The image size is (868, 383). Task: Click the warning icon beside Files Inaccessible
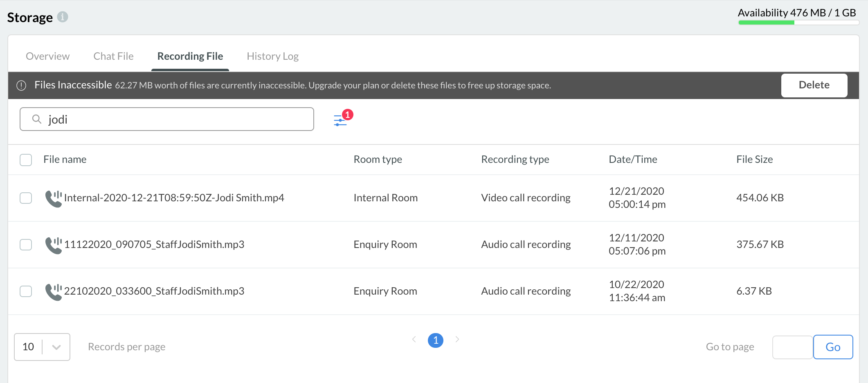[x=21, y=86]
